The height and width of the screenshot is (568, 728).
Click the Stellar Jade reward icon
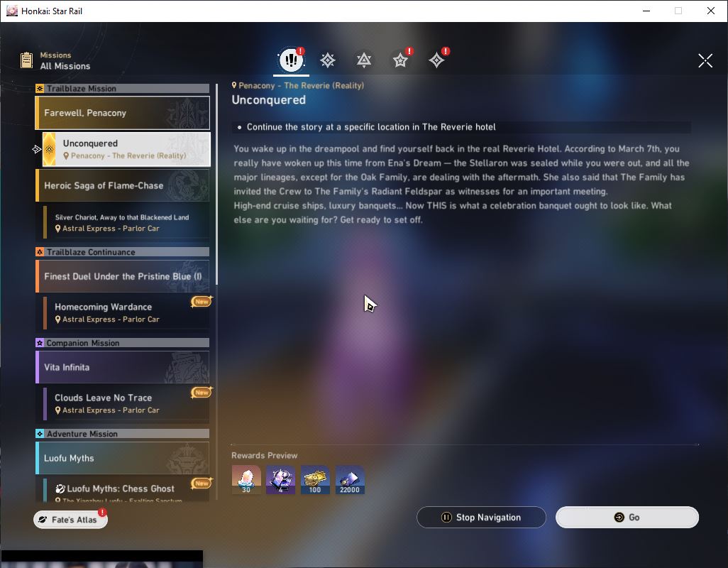point(246,479)
